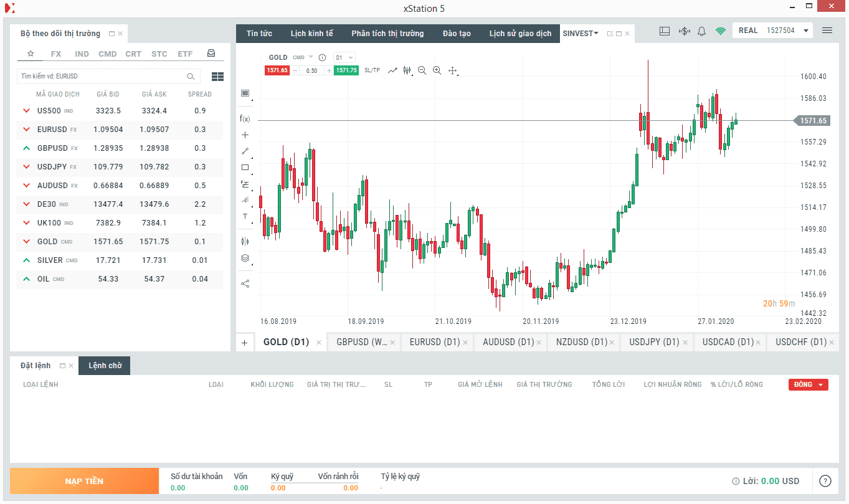Select the rectangle drawing tool
The image size is (849, 504).
[x=245, y=168]
